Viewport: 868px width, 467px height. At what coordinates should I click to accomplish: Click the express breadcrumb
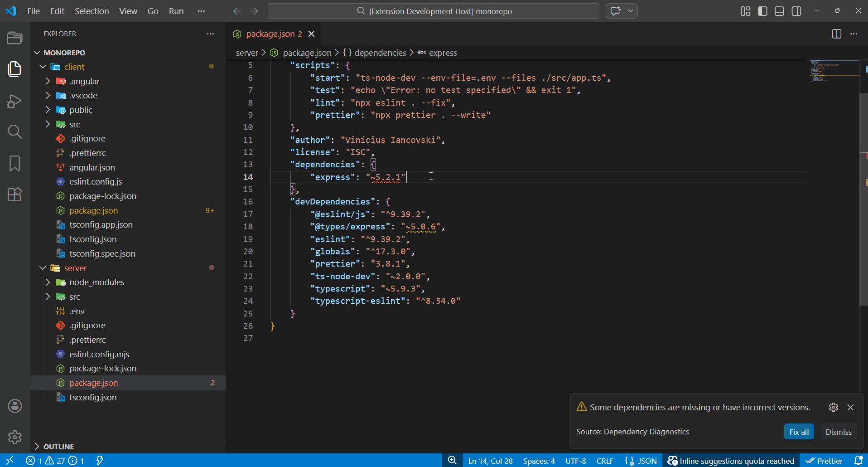click(443, 53)
